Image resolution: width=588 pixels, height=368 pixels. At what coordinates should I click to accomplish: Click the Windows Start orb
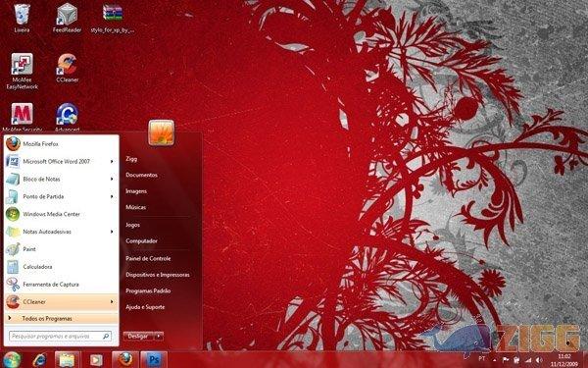[x=12, y=360]
